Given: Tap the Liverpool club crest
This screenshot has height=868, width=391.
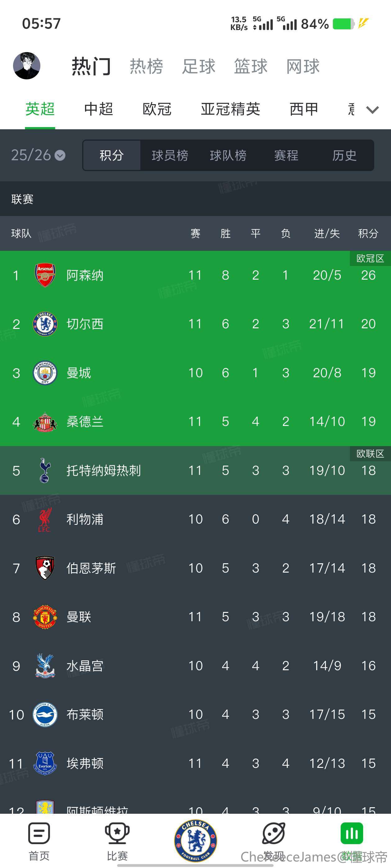Looking at the screenshot, I should 45,519.
